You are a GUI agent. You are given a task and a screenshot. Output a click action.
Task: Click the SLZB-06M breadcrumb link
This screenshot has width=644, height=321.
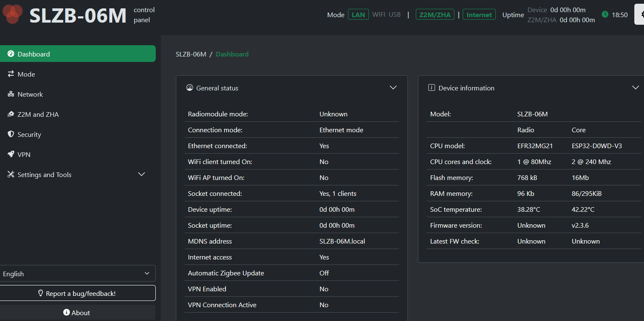tap(191, 54)
